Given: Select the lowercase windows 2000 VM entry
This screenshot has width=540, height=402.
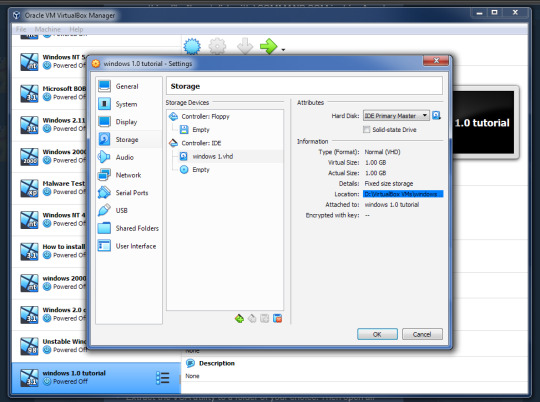Looking at the screenshot, I should [50, 282].
